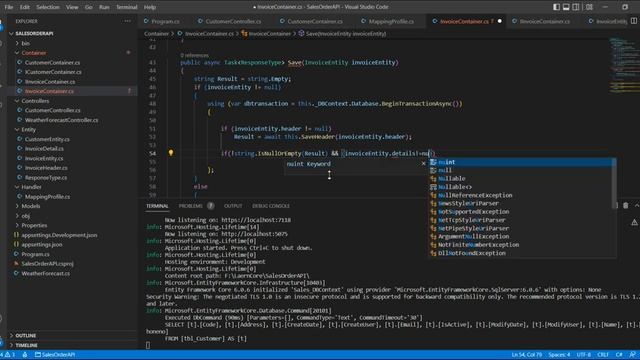Open the Selection menu
Screen dimensions: 640x360
pos(48,7)
